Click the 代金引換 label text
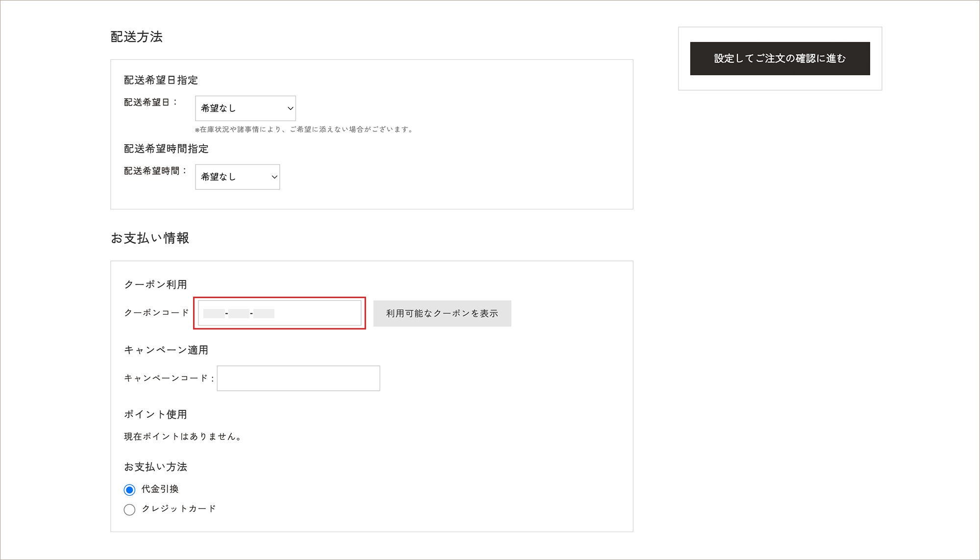Image resolution: width=980 pixels, height=560 pixels. click(160, 489)
